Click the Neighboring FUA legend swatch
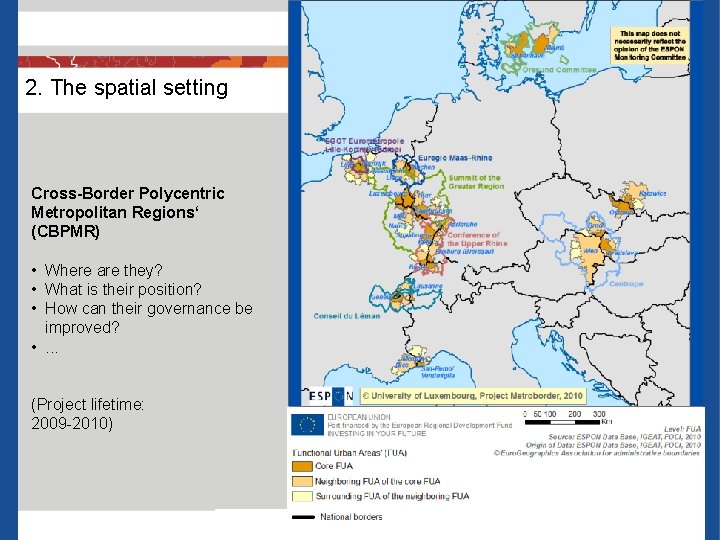This screenshot has width=720, height=540. tap(302, 481)
